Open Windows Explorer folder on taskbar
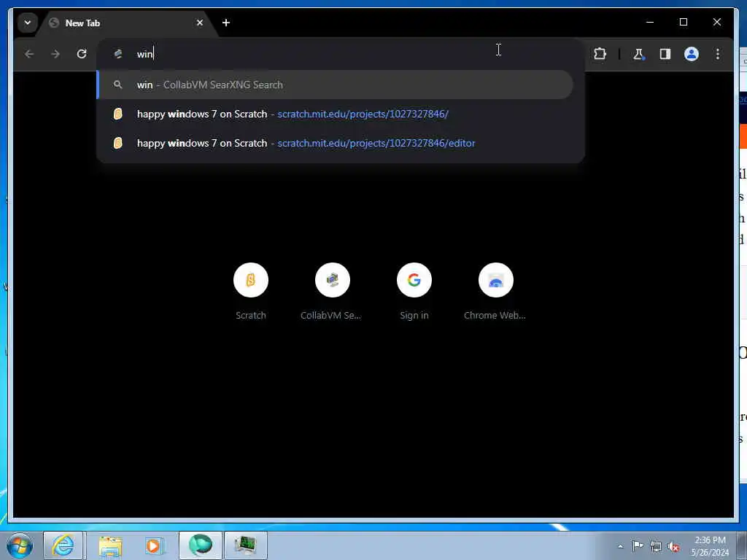This screenshot has height=560, width=747. pyautogui.click(x=110, y=545)
